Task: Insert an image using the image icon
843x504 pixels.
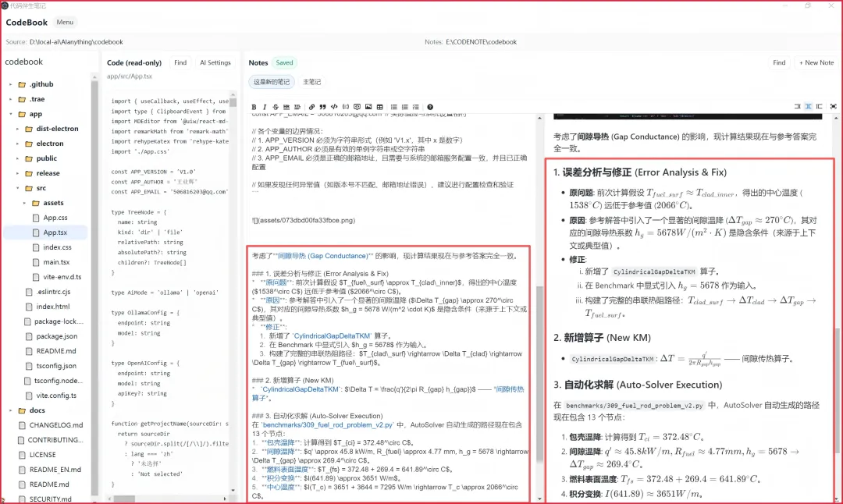Action: coord(368,107)
